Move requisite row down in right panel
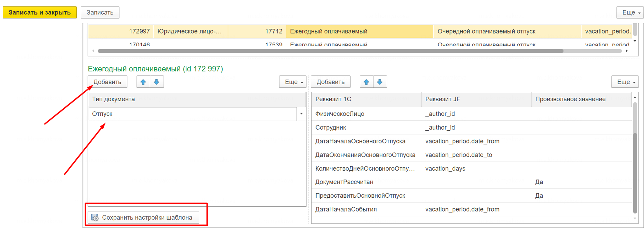This screenshot has height=228, width=644. point(380,82)
